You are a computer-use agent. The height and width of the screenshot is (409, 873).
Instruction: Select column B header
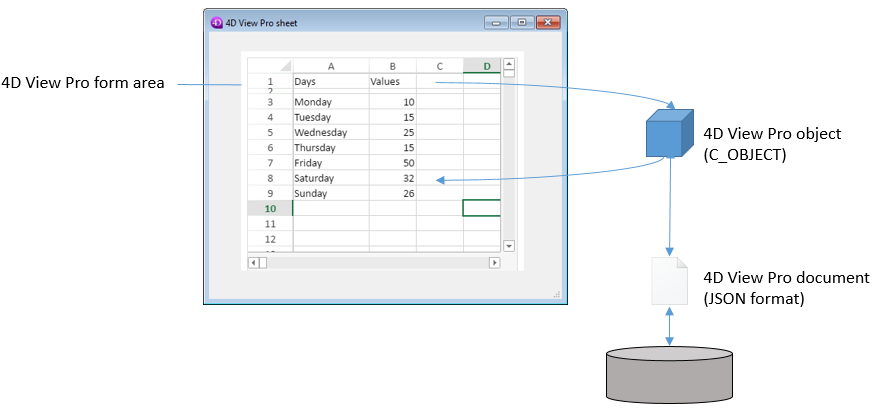point(392,66)
